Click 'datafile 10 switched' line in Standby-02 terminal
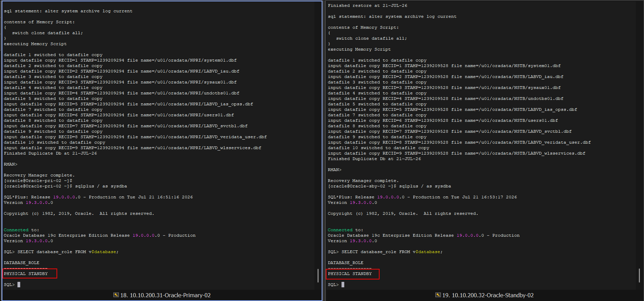 (x=379, y=148)
